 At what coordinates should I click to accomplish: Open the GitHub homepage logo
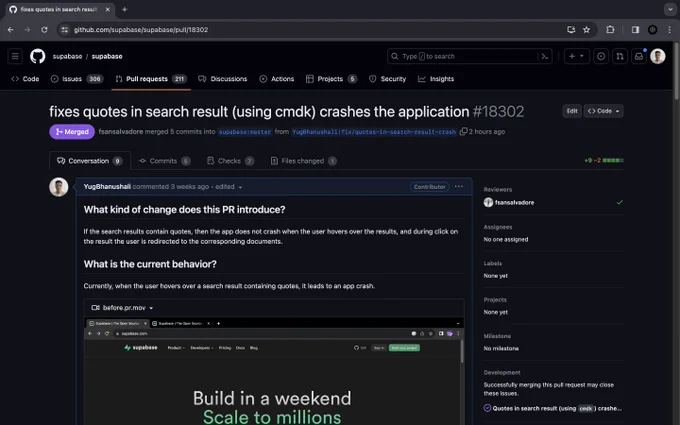pos(38,56)
